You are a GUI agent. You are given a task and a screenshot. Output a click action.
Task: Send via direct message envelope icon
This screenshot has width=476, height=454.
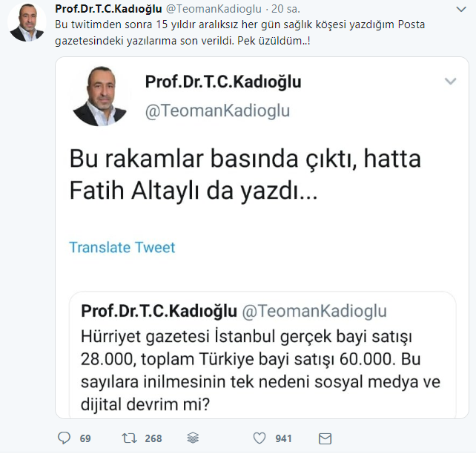[325, 439]
